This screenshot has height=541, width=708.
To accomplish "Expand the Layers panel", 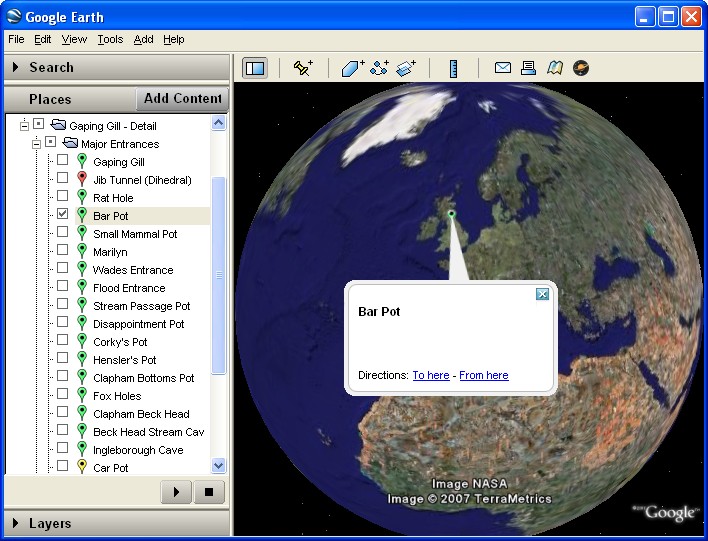I will [49, 523].
